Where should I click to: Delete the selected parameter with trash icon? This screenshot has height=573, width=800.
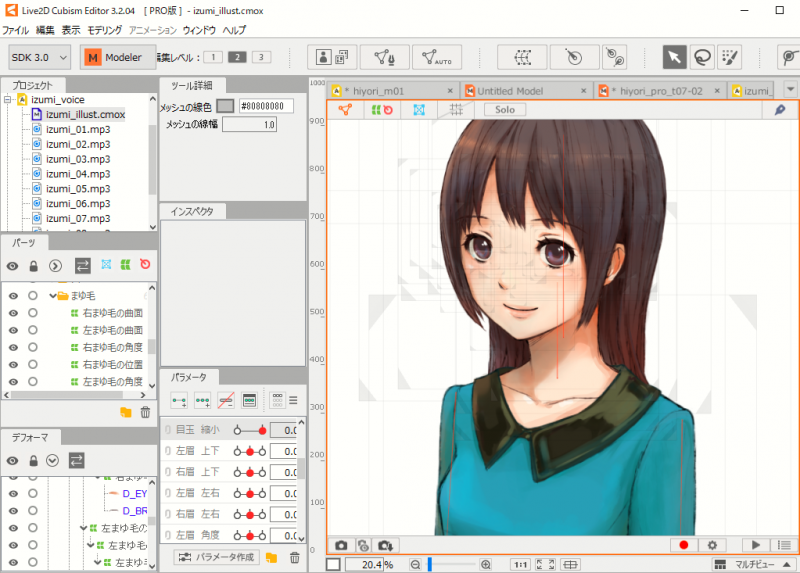[x=294, y=557]
